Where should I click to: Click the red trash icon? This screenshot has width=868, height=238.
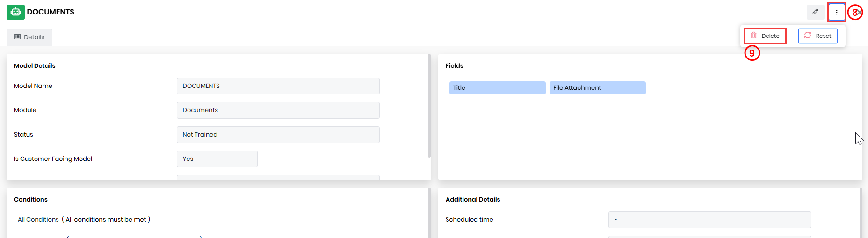click(x=754, y=36)
